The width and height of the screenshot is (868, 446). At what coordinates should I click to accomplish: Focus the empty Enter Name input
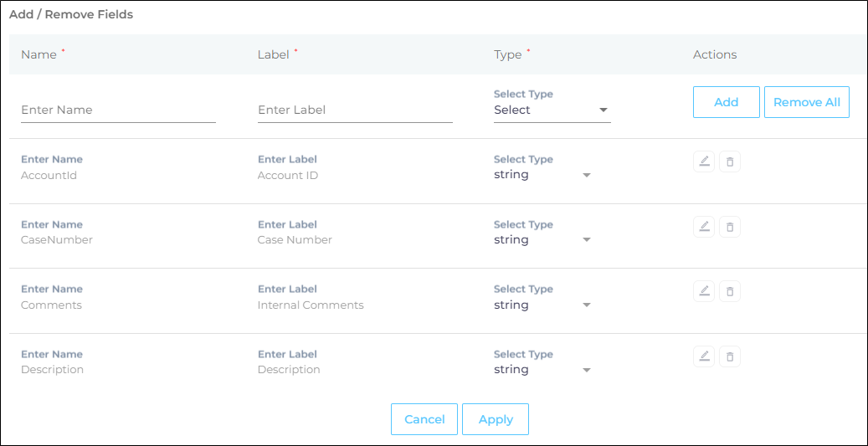(x=118, y=110)
